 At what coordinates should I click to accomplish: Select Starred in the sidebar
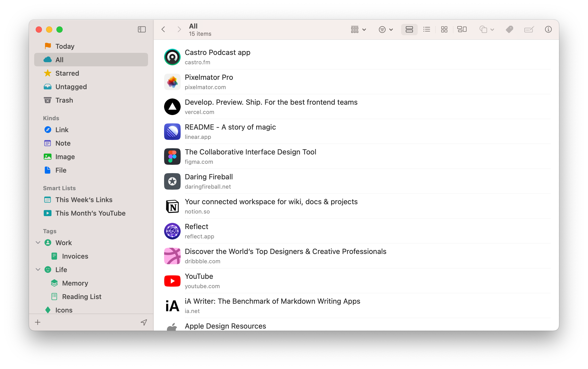(x=67, y=73)
